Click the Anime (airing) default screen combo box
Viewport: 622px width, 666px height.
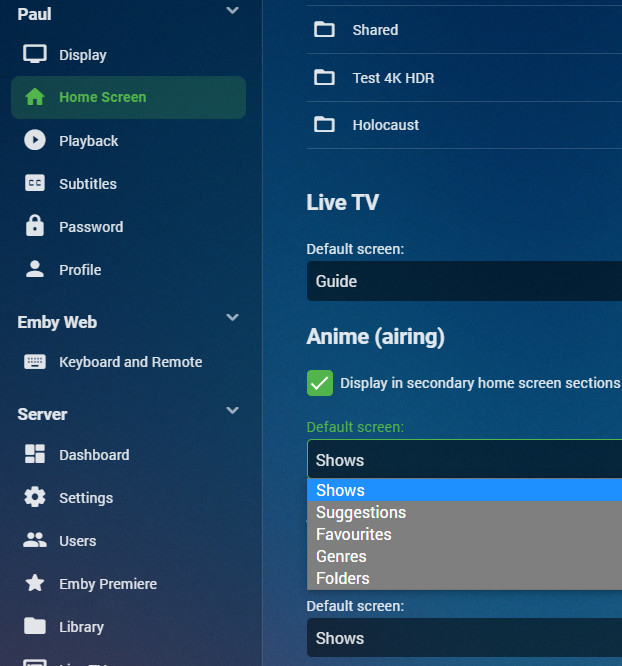464,460
